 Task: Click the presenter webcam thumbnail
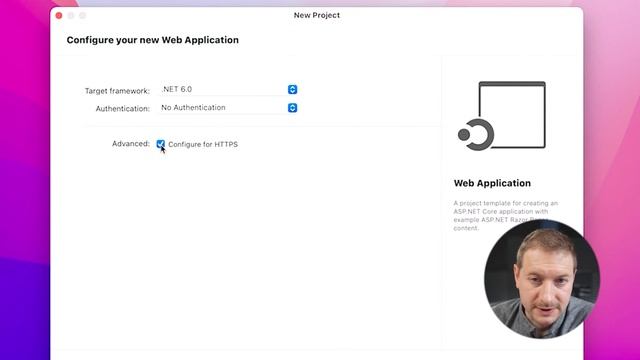click(x=542, y=280)
